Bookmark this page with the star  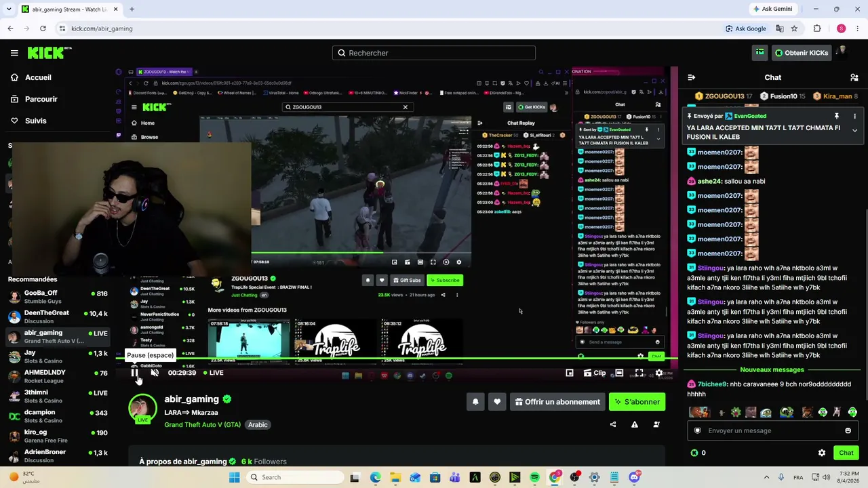pos(794,28)
